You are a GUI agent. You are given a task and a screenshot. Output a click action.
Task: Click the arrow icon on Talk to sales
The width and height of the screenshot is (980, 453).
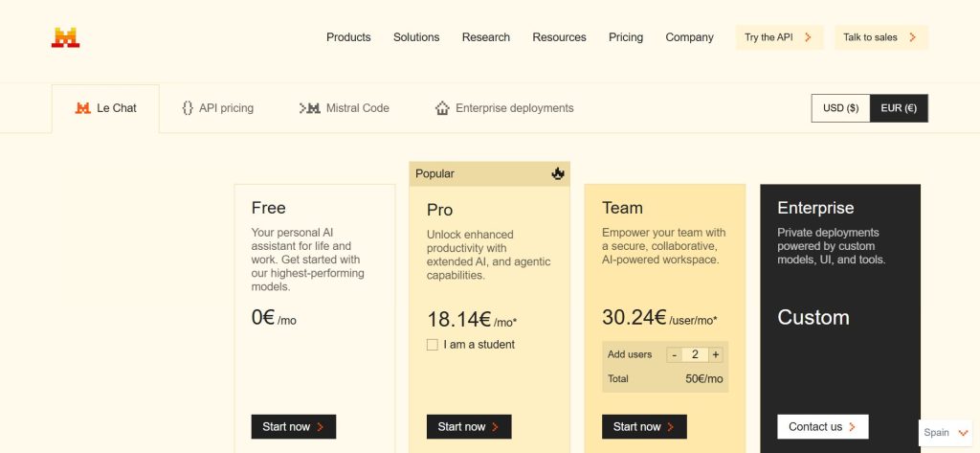coord(912,37)
